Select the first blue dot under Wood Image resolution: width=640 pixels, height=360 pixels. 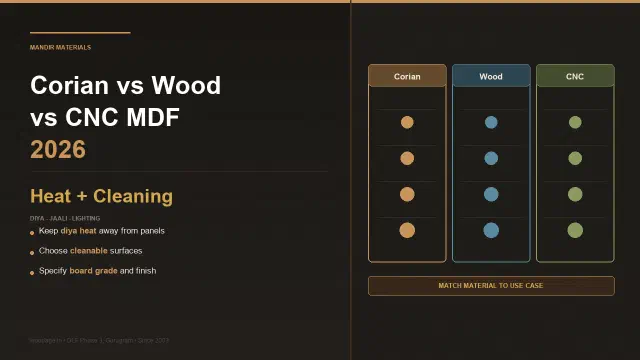click(x=491, y=122)
